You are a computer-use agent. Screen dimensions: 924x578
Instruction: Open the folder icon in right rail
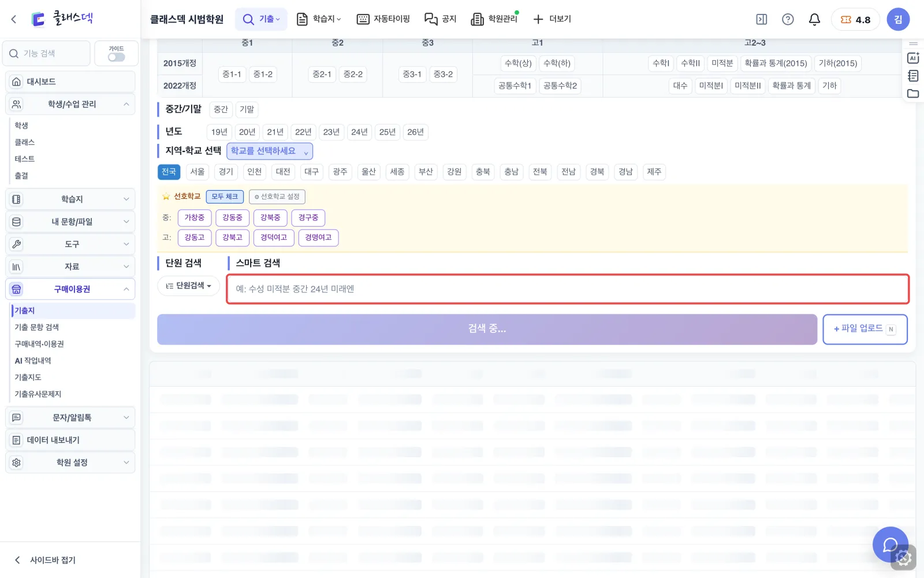pos(913,94)
